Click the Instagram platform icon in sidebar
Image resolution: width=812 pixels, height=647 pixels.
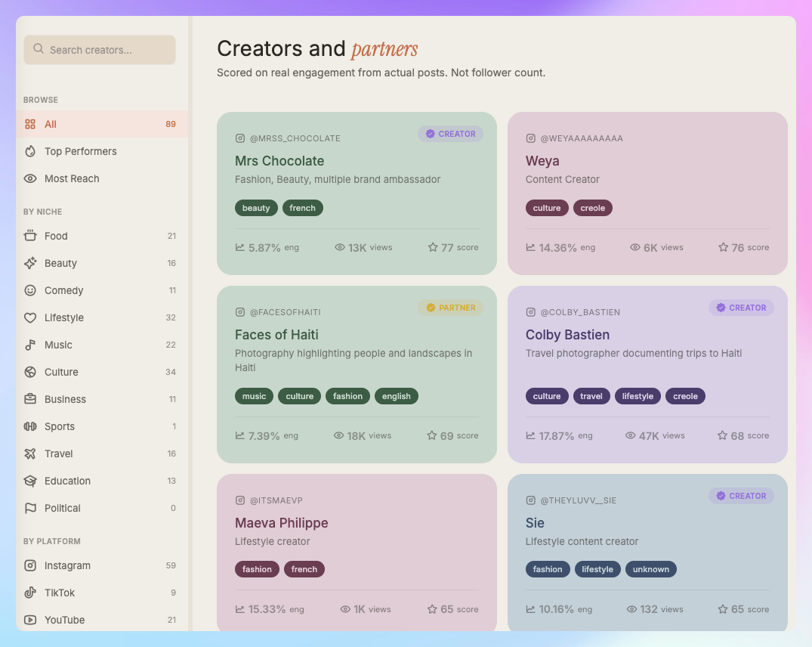pyautogui.click(x=30, y=565)
